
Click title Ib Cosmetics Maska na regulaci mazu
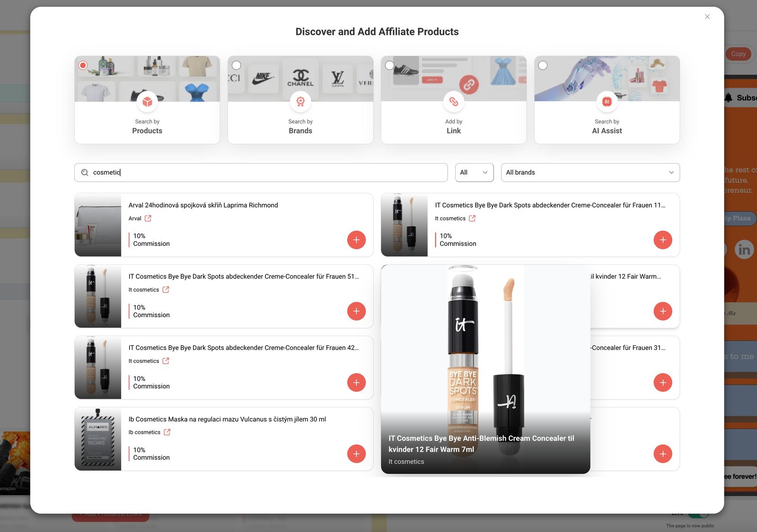(x=227, y=419)
